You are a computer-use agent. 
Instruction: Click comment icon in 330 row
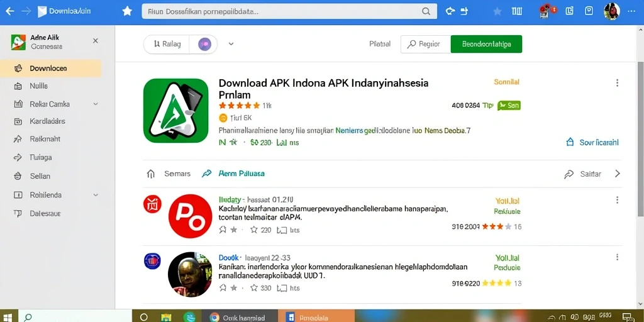[x=282, y=288]
